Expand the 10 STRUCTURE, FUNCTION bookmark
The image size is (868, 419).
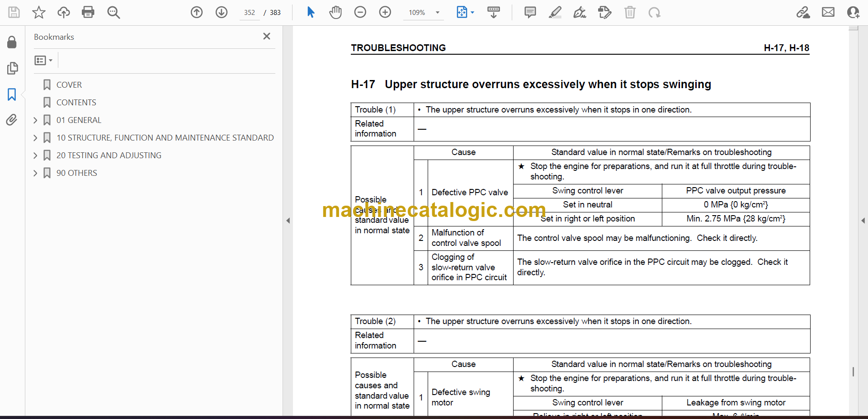pos(35,138)
